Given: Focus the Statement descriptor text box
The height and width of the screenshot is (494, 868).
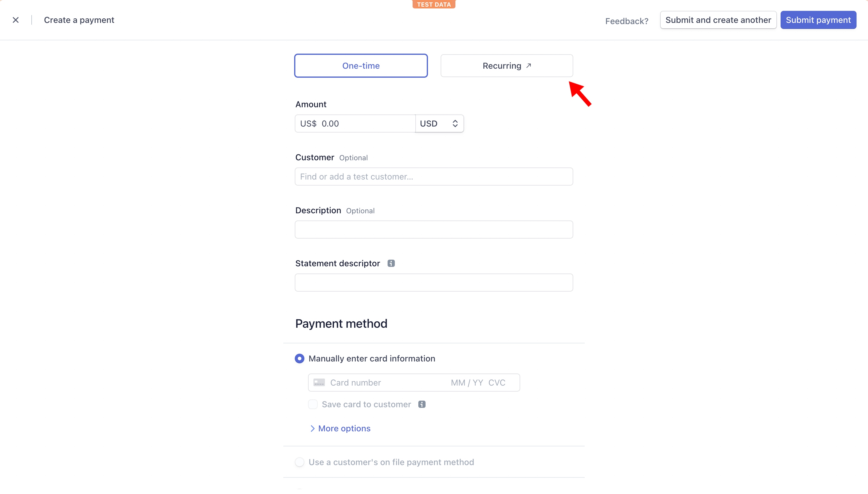Looking at the screenshot, I should pos(434,283).
